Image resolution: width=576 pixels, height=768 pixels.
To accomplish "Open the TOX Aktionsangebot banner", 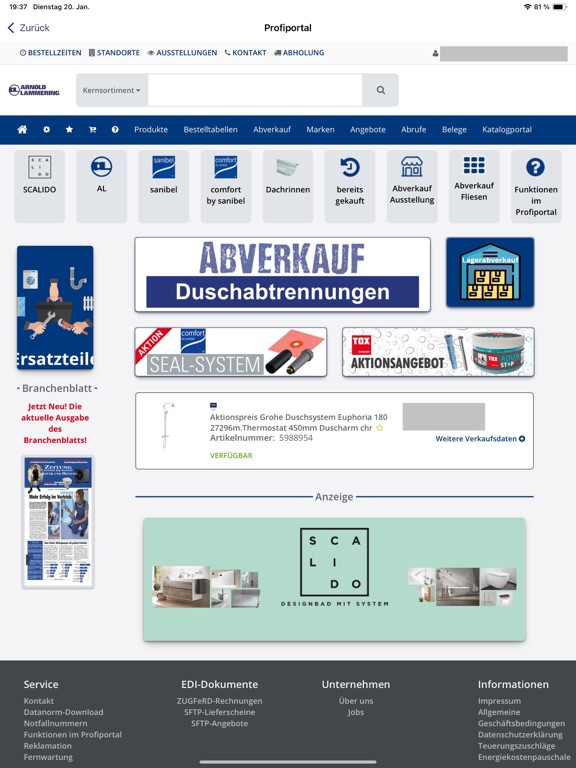I will point(438,352).
